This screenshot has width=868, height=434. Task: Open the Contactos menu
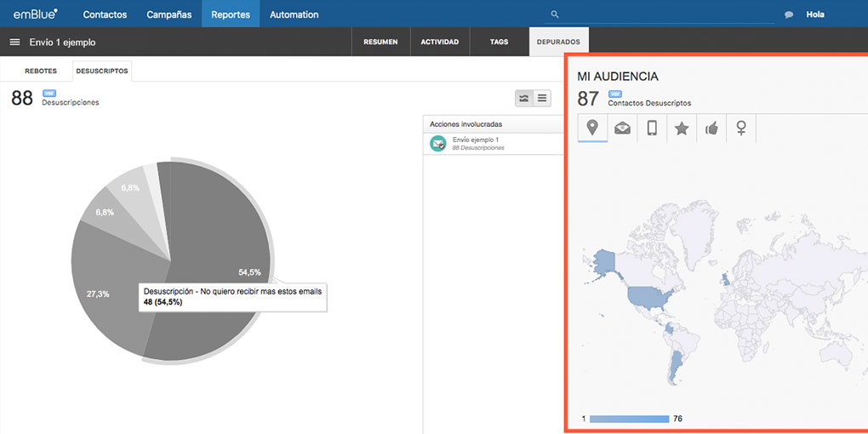105,14
